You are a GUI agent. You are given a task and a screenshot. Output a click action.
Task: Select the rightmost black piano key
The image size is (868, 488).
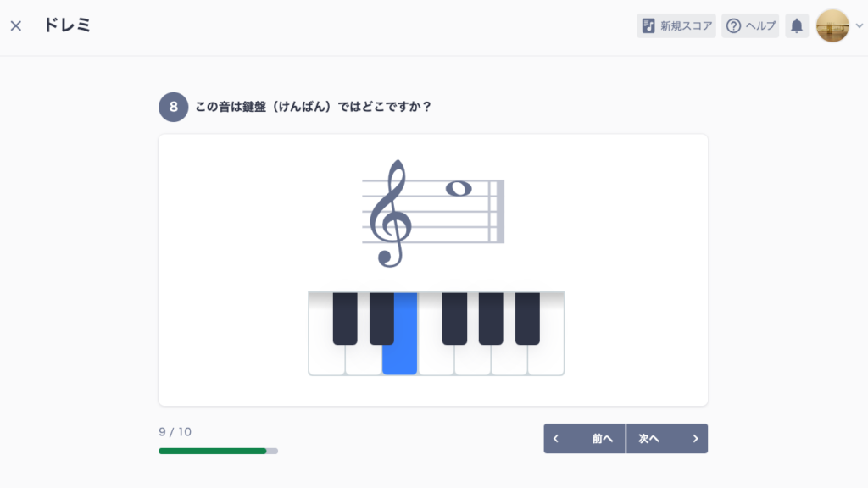click(527, 319)
